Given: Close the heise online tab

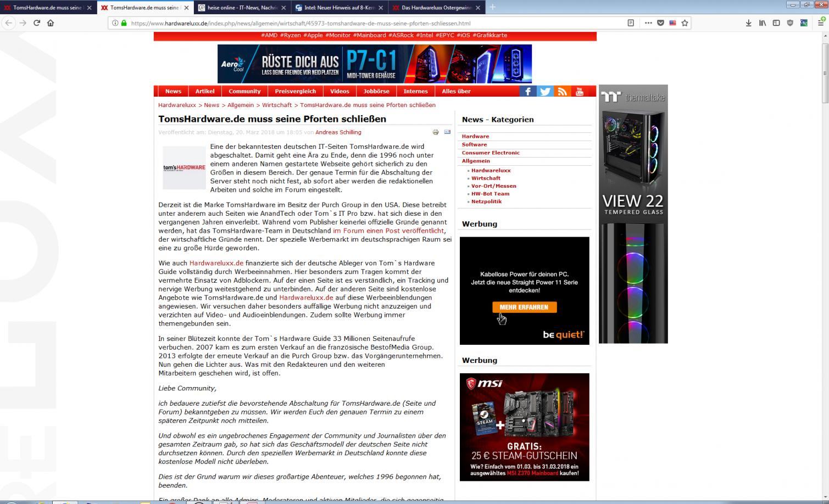Looking at the screenshot, I should coord(283,8).
